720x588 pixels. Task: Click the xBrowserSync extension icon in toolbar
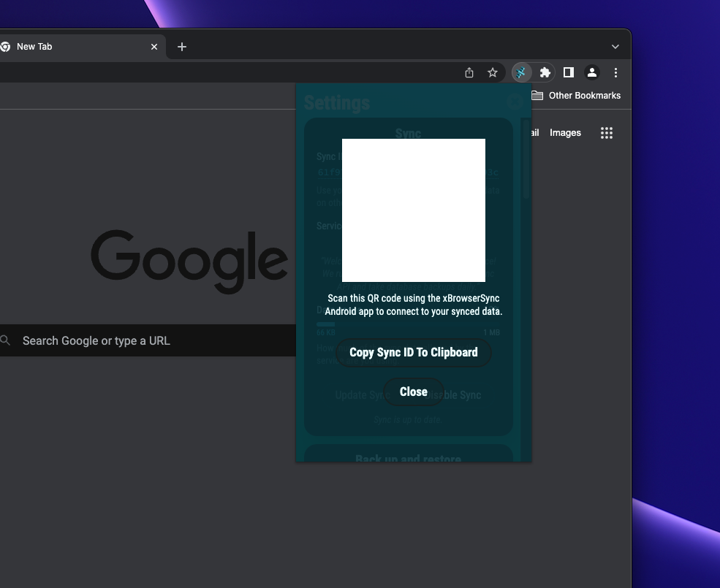[521, 72]
